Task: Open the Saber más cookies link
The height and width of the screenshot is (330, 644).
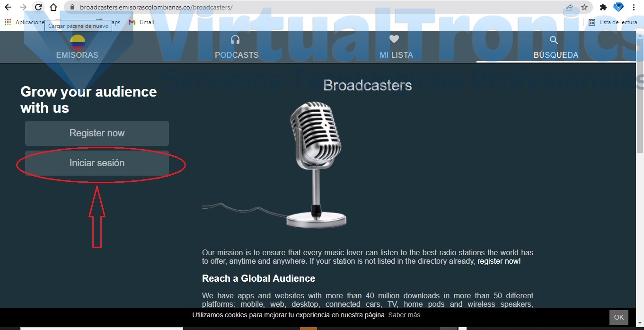Action: [405, 315]
